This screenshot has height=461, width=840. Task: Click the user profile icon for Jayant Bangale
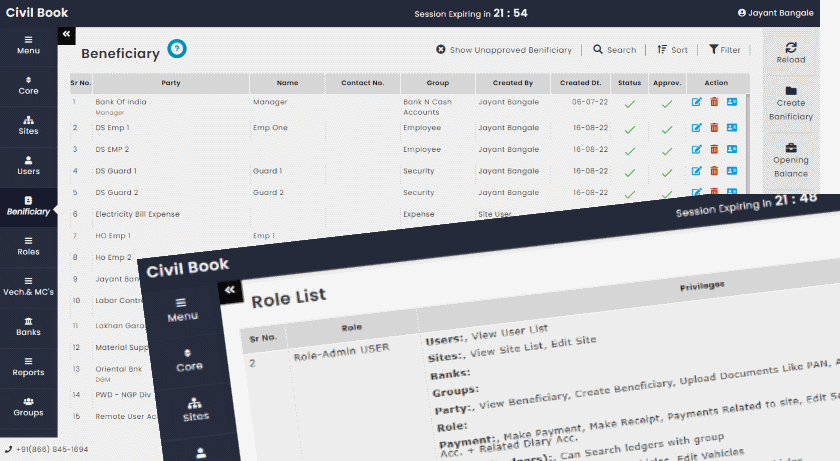pos(741,13)
